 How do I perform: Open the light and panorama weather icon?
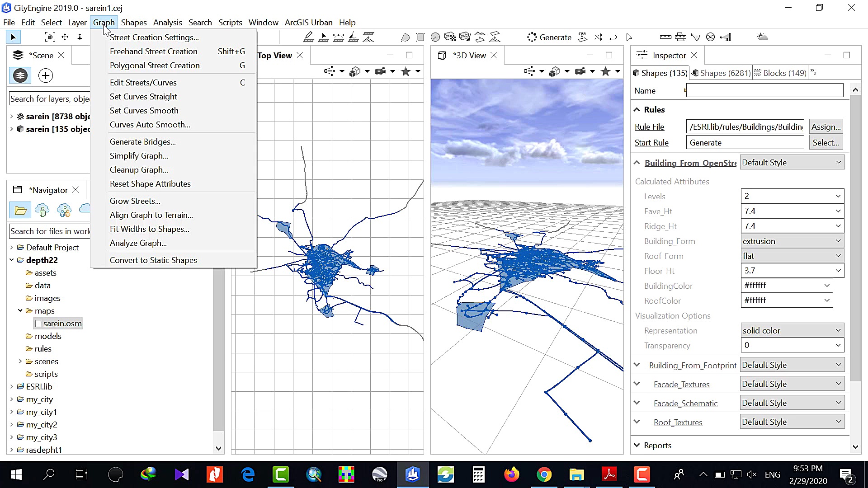[x=762, y=37]
